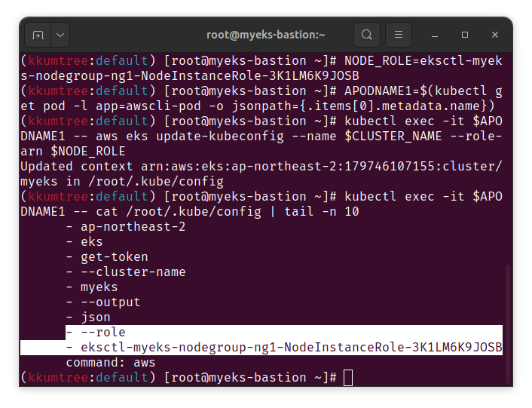Click the NODE_ROLE=eksctl-myek assignment text

(423, 61)
